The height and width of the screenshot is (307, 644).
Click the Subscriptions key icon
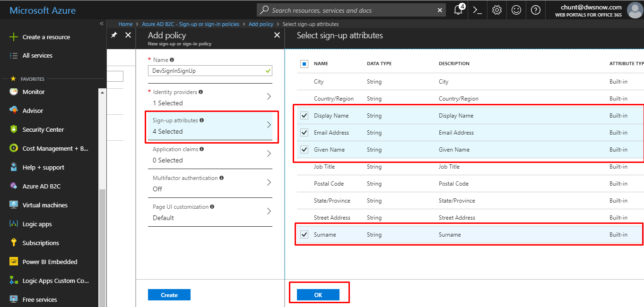(x=14, y=243)
